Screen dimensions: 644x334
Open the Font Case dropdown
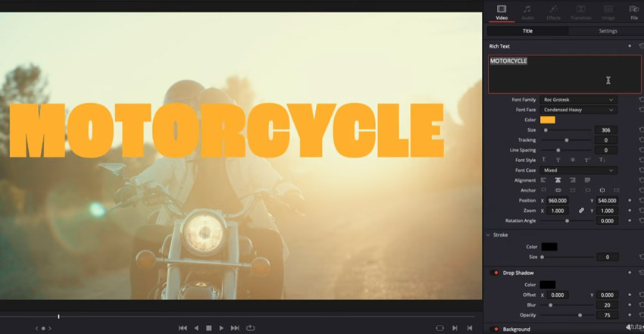[x=578, y=170]
